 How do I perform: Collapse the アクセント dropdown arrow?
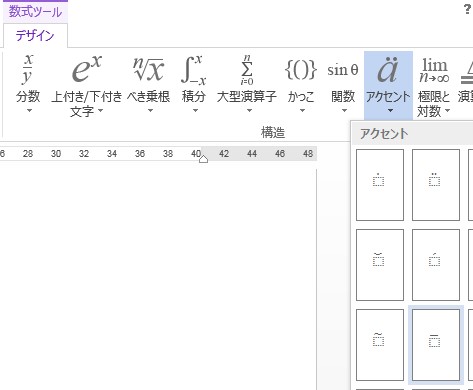(x=390, y=110)
